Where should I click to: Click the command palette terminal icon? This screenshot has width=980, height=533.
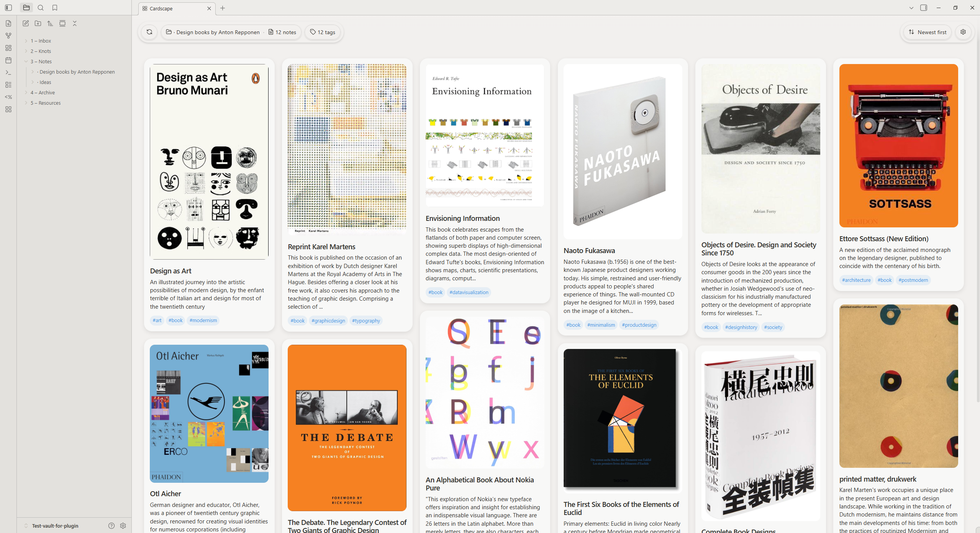(8, 72)
